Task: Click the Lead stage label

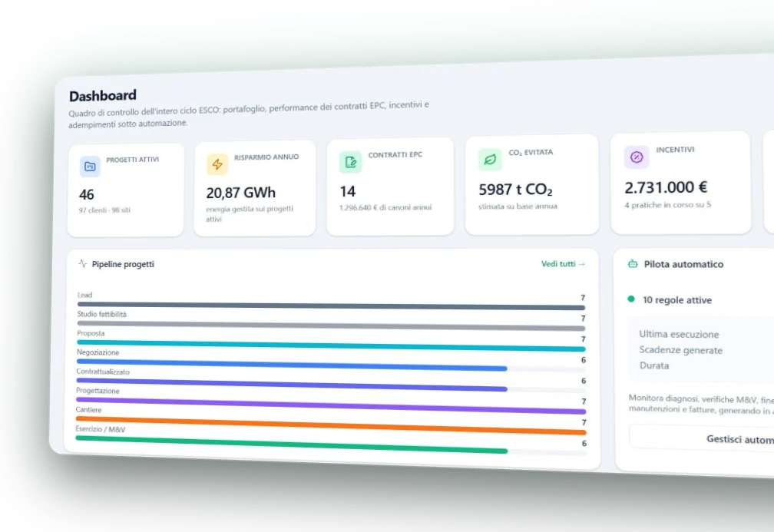Action: coord(84,295)
